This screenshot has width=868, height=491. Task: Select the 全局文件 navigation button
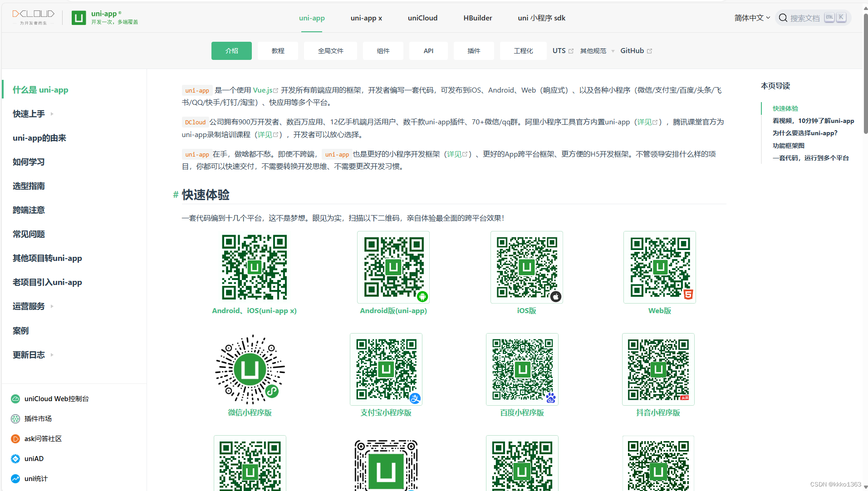point(330,51)
